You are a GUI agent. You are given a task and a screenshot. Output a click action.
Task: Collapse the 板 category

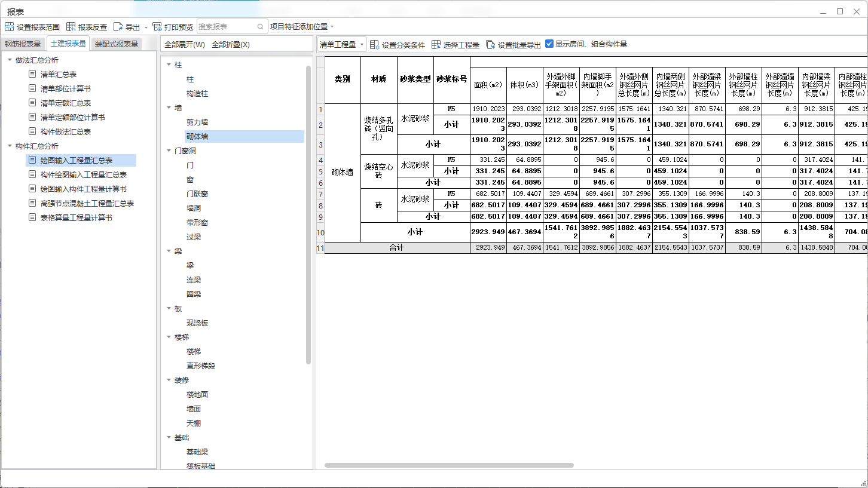(x=169, y=308)
